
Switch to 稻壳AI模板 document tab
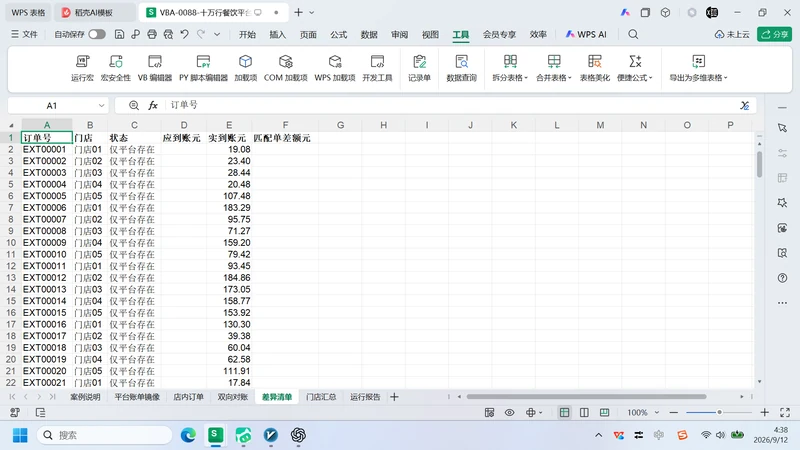point(94,12)
